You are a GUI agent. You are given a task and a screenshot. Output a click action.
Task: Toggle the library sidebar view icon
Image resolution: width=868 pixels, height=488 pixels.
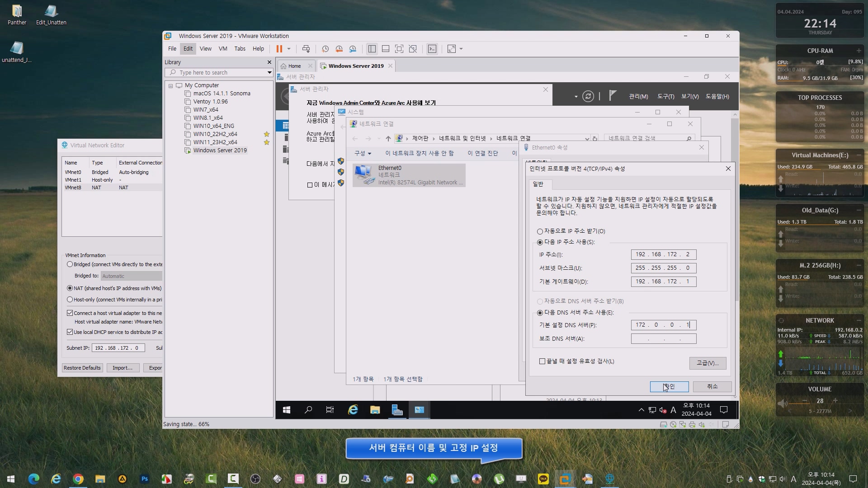pyautogui.click(x=372, y=49)
